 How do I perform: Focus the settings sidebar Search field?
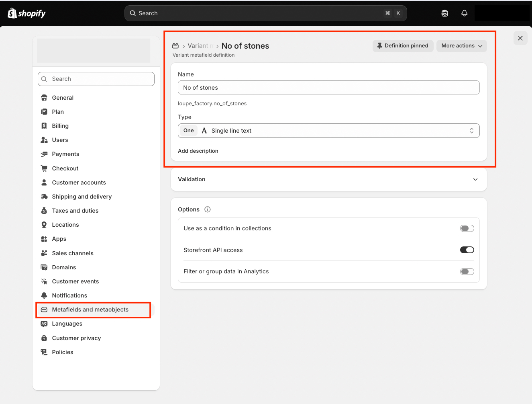(x=96, y=79)
